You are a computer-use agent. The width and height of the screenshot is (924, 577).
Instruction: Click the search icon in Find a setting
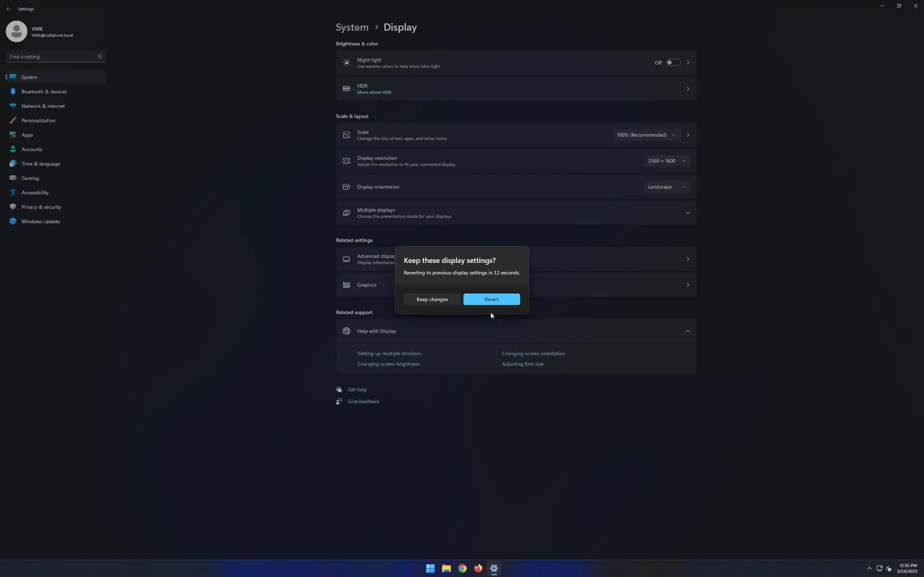[100, 57]
